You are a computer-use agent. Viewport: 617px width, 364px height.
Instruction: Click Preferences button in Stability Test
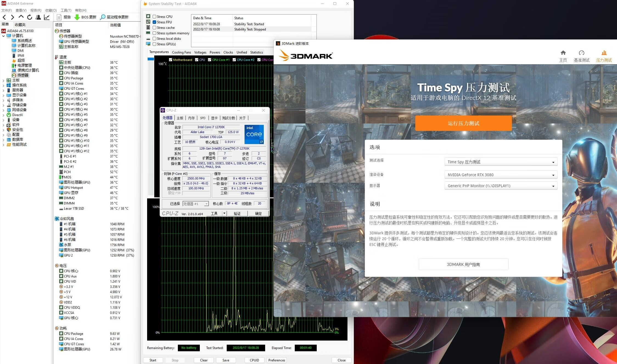277,360
